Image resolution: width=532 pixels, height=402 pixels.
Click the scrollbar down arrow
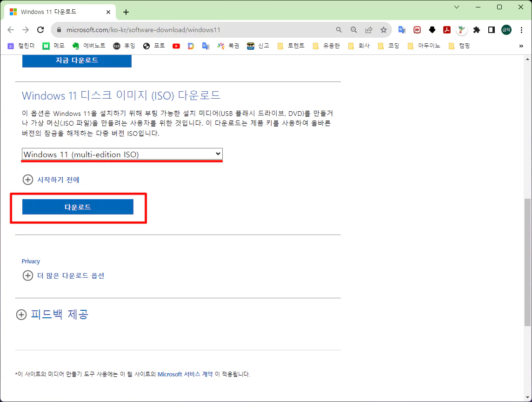pyautogui.click(x=528, y=398)
